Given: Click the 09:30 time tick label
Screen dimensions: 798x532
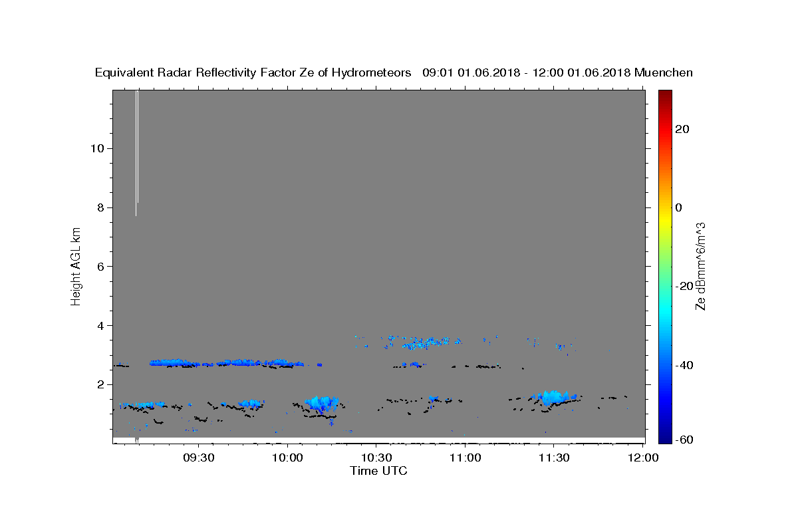Looking at the screenshot, I should click(x=199, y=458).
